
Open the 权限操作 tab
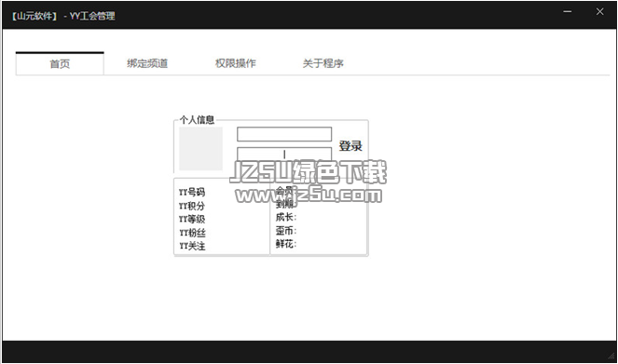click(x=235, y=63)
